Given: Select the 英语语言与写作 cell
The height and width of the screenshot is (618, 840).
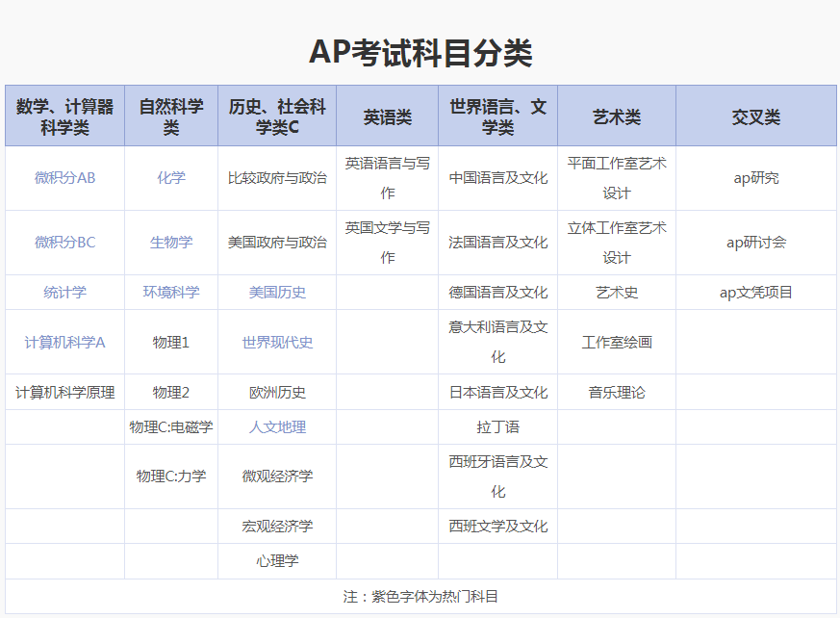Looking at the screenshot, I should 388,178.
